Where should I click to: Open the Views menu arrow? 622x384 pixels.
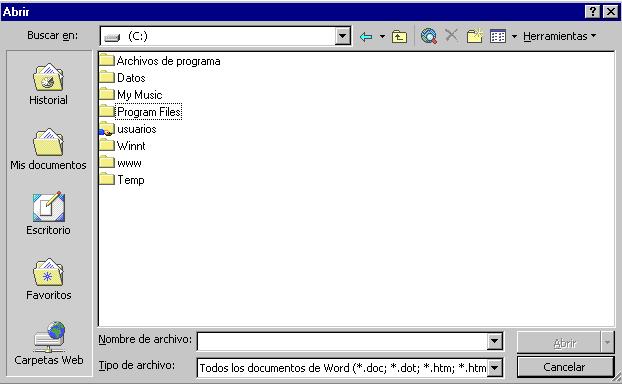point(514,36)
